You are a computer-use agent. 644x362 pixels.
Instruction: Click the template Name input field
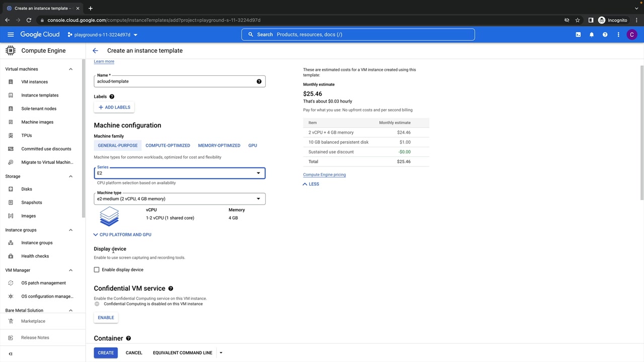click(x=174, y=81)
